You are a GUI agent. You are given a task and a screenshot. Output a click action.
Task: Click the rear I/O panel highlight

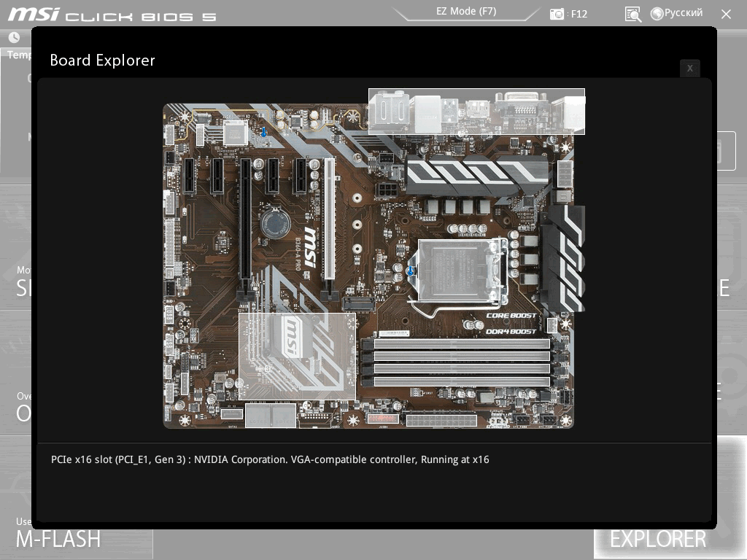(x=476, y=112)
